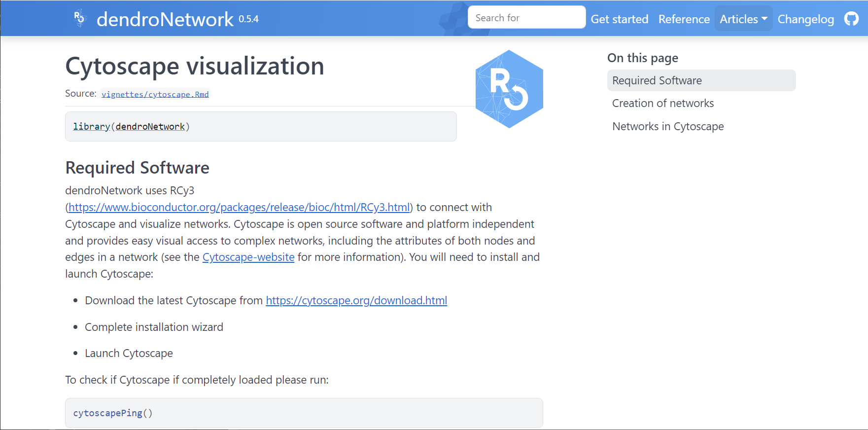
Task: Open the GitHub repository icon
Action: tap(851, 19)
